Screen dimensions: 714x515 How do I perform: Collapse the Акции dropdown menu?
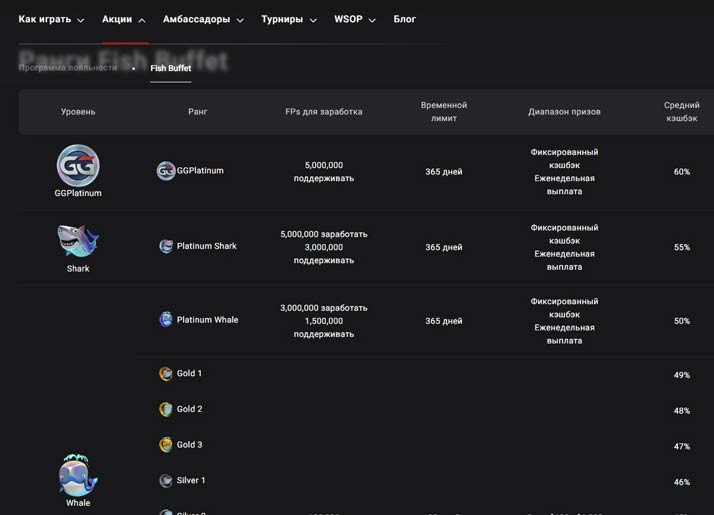[124, 19]
